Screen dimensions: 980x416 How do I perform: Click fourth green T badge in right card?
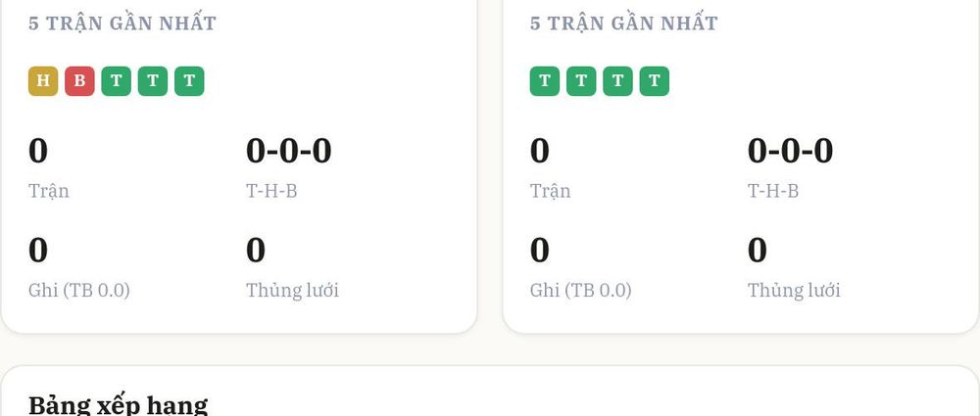[655, 81]
